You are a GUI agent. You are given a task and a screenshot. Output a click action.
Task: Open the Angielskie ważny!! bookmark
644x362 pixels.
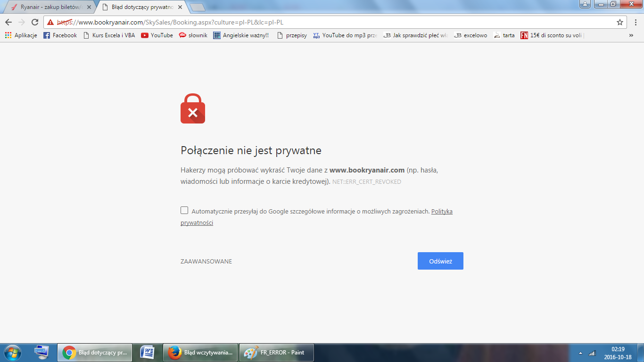click(241, 35)
